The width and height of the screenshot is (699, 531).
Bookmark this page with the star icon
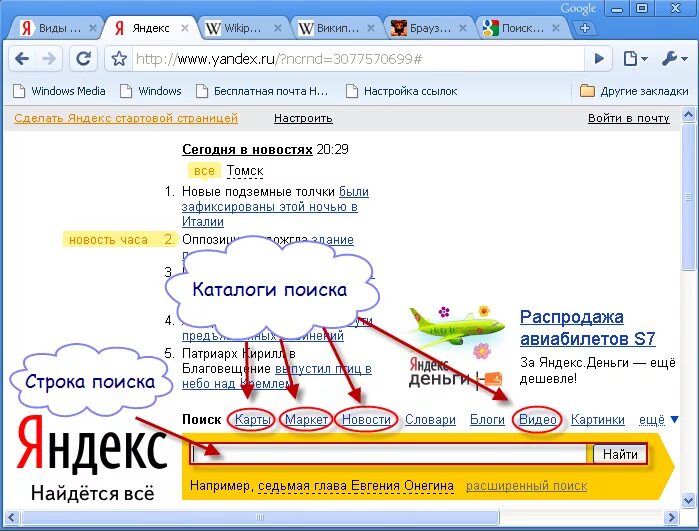click(119, 58)
